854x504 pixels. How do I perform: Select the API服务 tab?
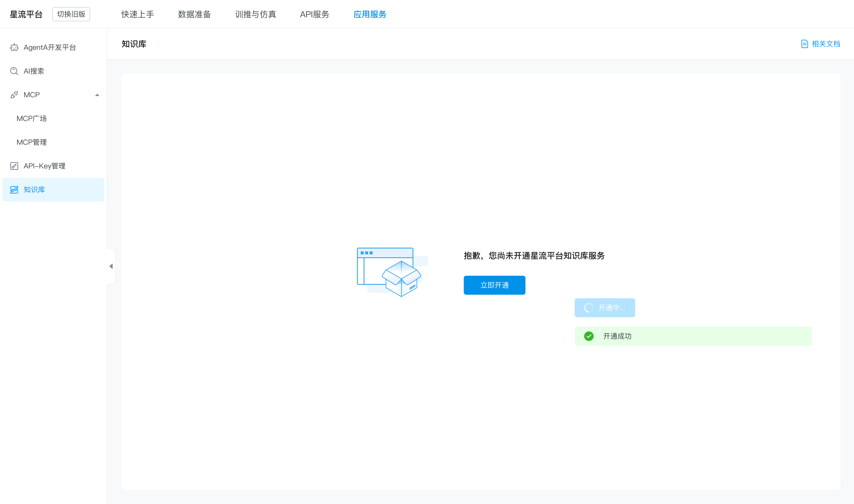coord(315,14)
